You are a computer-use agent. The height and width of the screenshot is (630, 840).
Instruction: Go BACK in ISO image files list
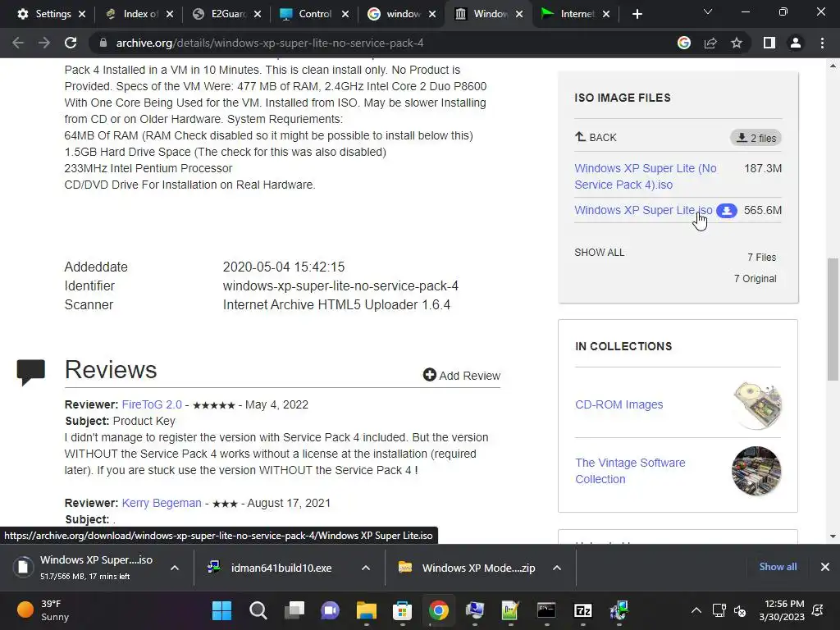pyautogui.click(x=596, y=137)
